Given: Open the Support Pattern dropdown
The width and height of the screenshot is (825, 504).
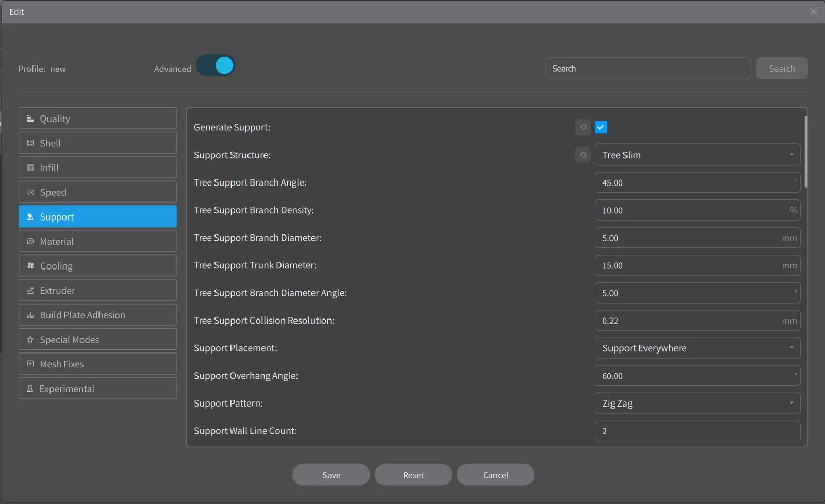Looking at the screenshot, I should pos(697,403).
